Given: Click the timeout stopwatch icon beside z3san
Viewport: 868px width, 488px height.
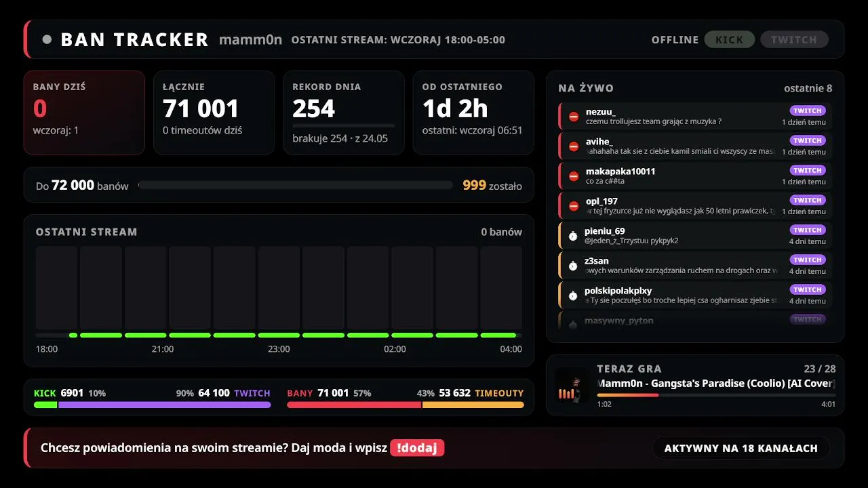Looking at the screenshot, I should click(573, 266).
